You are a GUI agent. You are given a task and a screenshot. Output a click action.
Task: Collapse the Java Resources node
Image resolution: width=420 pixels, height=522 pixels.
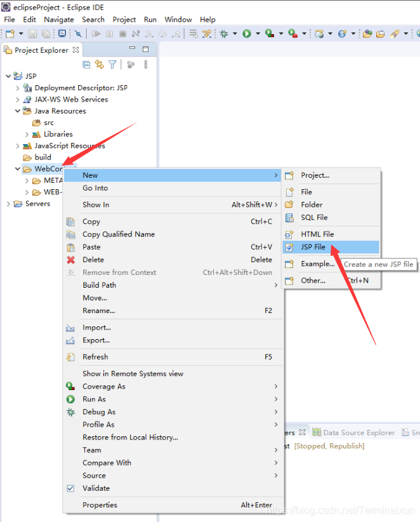pyautogui.click(x=18, y=111)
